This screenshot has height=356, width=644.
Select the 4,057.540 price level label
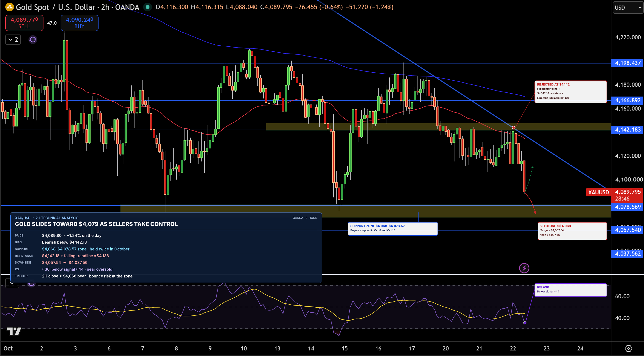click(627, 230)
